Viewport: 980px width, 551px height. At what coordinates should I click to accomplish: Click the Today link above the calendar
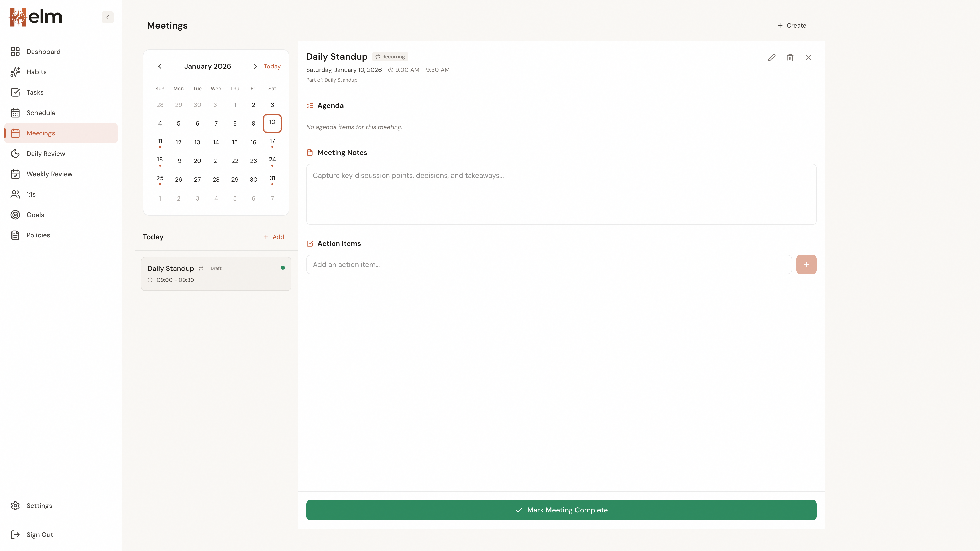click(x=272, y=66)
